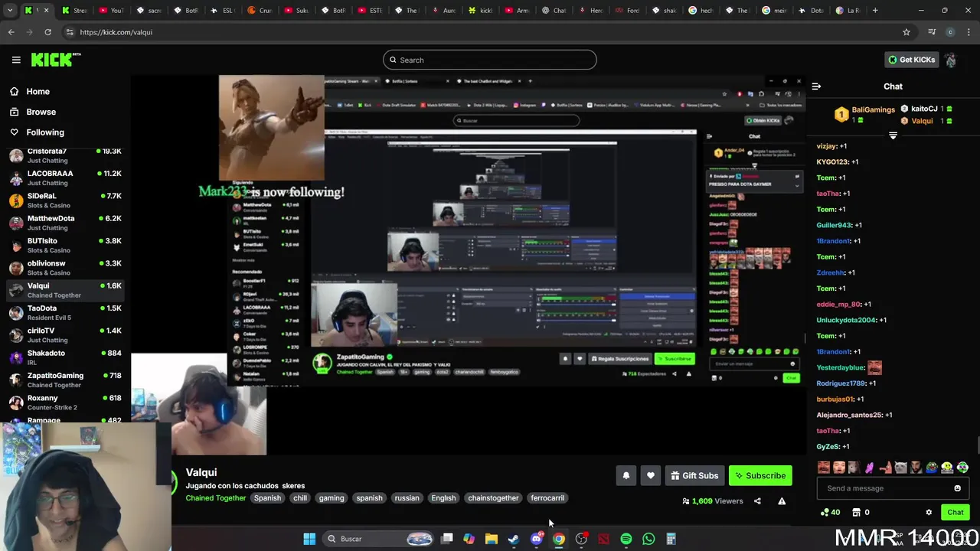980x551 pixels.
Task: Open Calculator from the taskbar
Action: 671,539
